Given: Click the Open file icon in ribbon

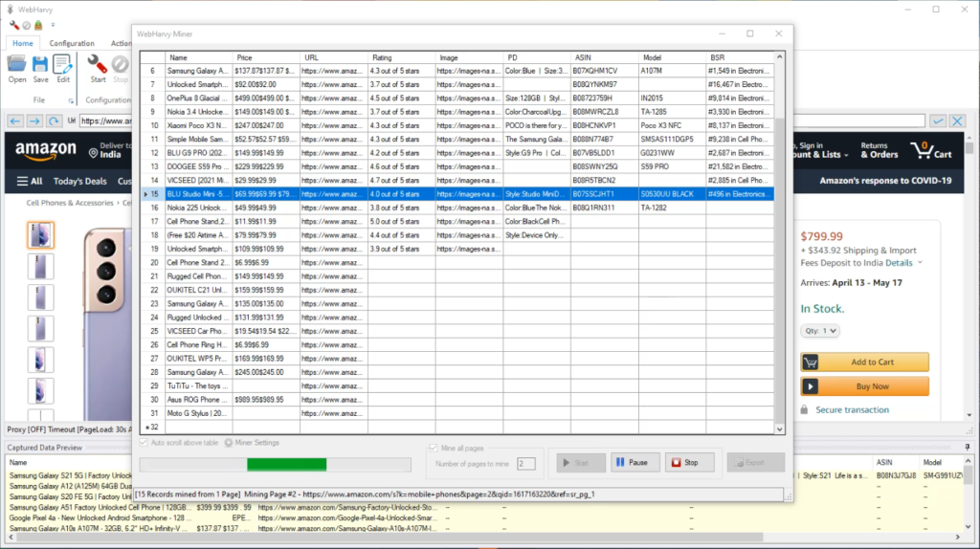Looking at the screenshot, I should tap(17, 65).
